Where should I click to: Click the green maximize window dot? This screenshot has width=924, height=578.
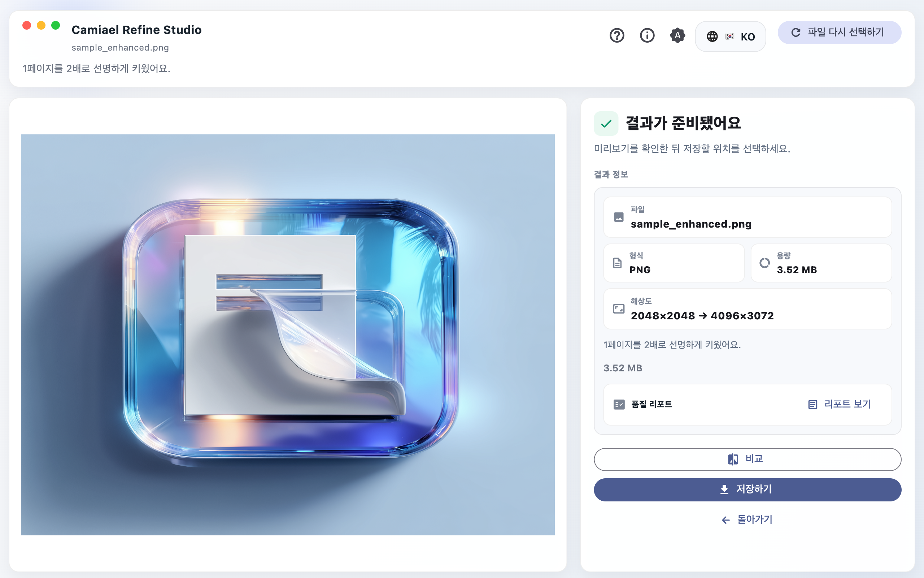[x=56, y=26]
